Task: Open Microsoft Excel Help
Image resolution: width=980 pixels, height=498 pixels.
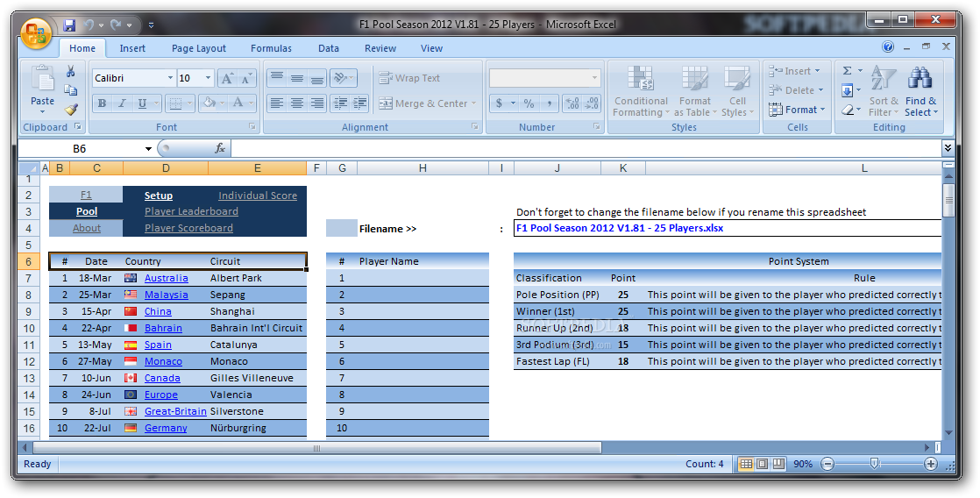Action: [x=887, y=46]
